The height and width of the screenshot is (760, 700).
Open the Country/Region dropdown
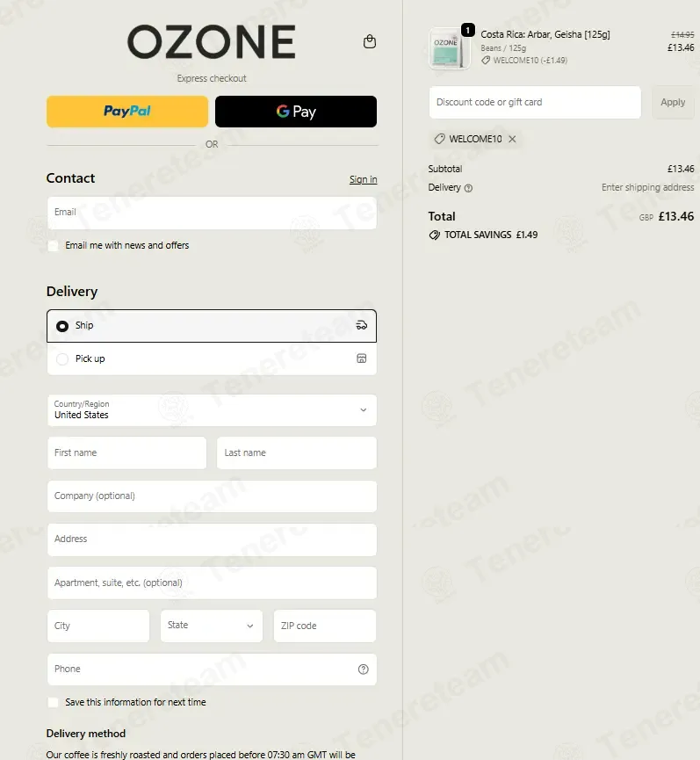[x=212, y=410]
